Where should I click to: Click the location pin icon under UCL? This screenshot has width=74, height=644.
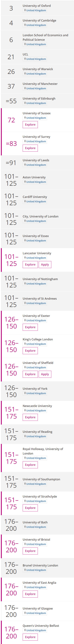point(25,59)
